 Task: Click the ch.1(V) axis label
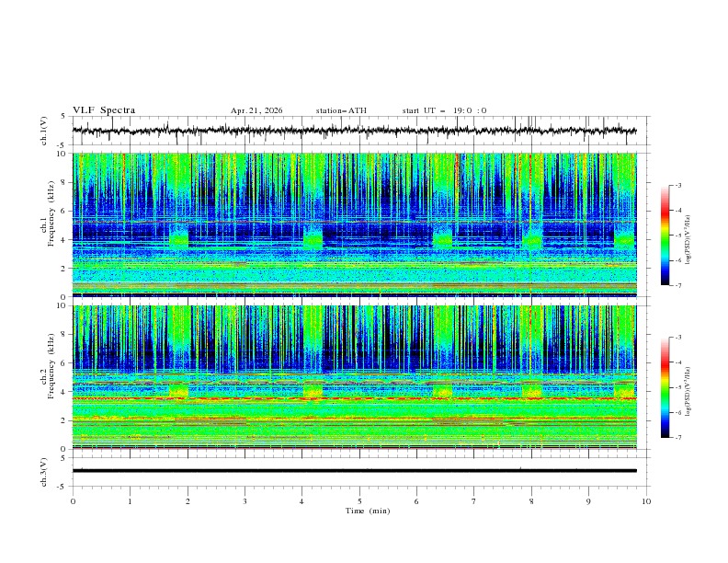click(44, 131)
